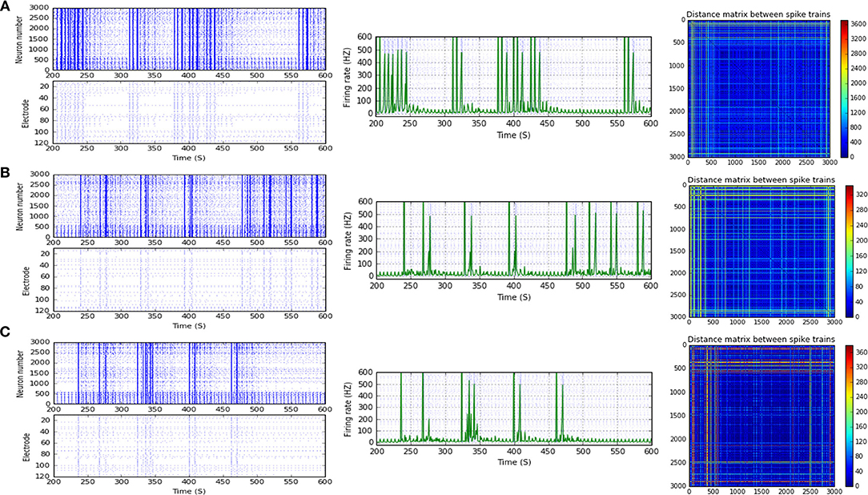Select "Time (S)" under panel C electrode plot
Screen dimensions: 868x495
tap(189, 491)
